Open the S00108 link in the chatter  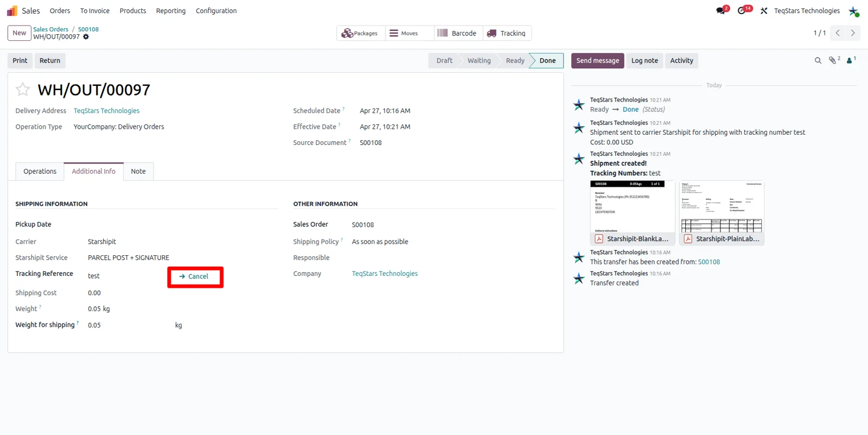pos(709,262)
